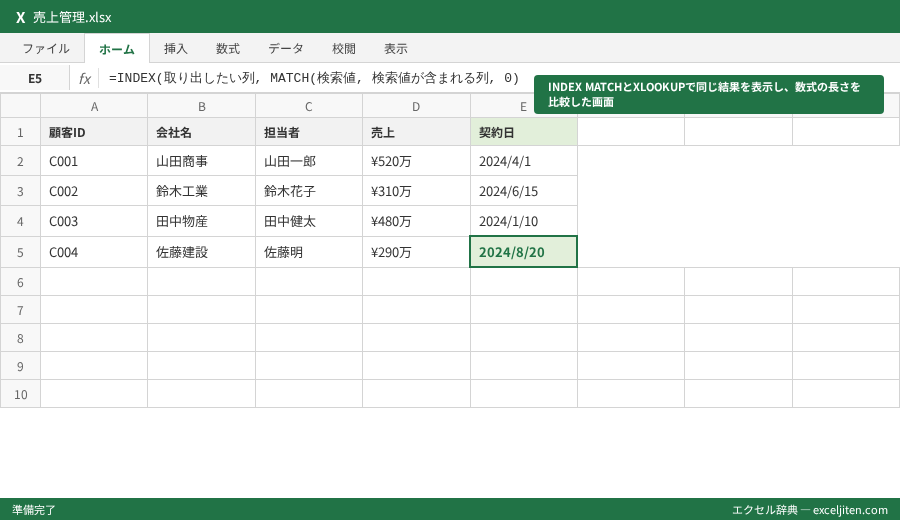This screenshot has height=520, width=900.
Task: Select cell containing 2024/6/15
Action: (x=523, y=191)
